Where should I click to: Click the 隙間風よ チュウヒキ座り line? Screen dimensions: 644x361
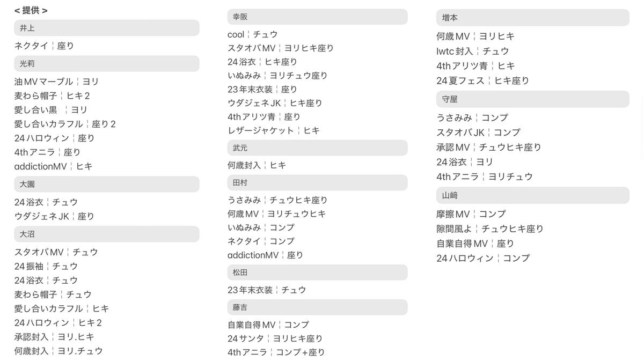coord(490,229)
